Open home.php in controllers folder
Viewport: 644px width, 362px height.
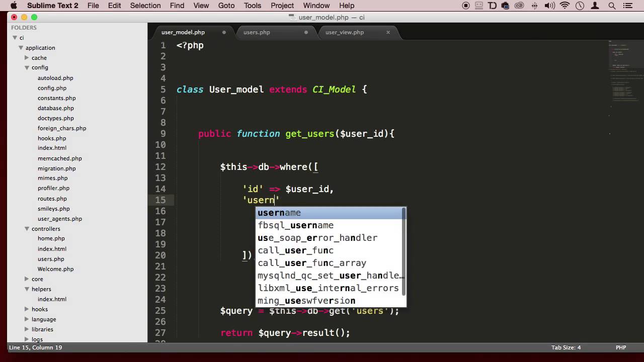coord(51,239)
